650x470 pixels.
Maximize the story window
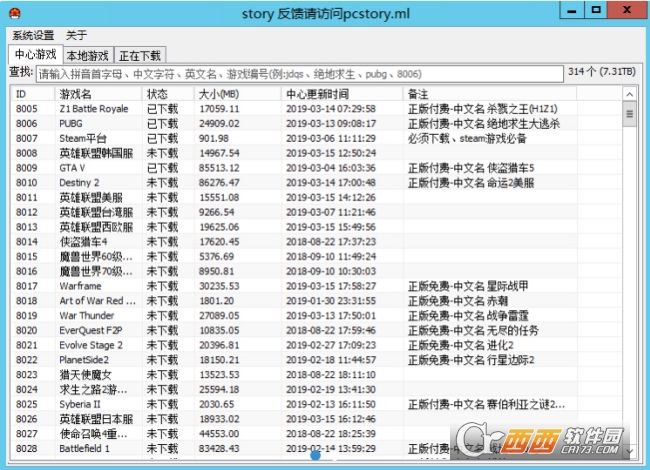(x=596, y=10)
